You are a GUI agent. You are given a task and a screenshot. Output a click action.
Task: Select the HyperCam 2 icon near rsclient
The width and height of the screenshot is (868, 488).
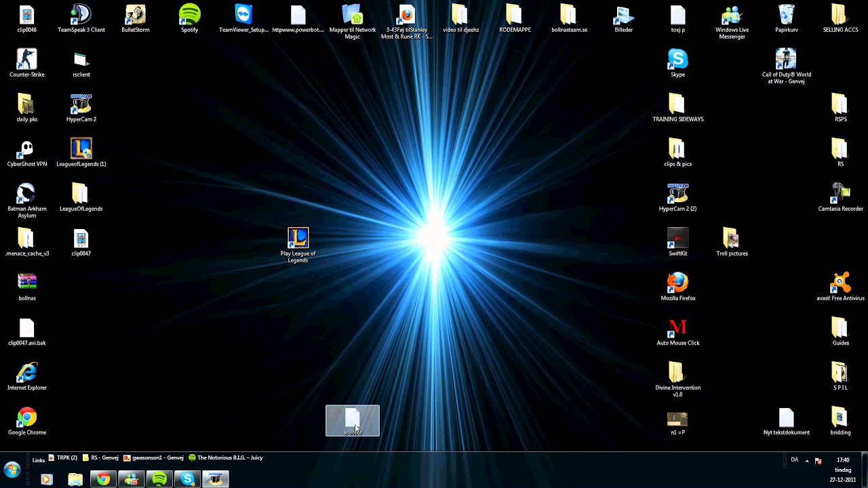81,108
